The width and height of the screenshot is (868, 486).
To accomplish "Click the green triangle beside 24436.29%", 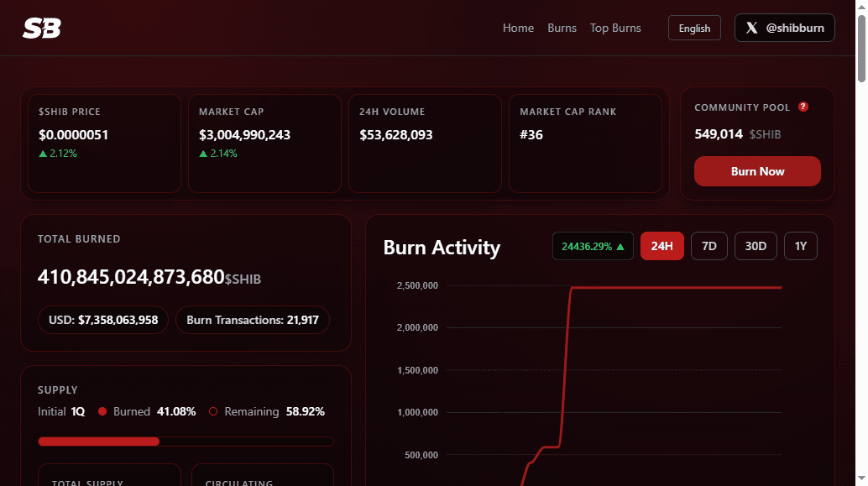I will coord(620,247).
